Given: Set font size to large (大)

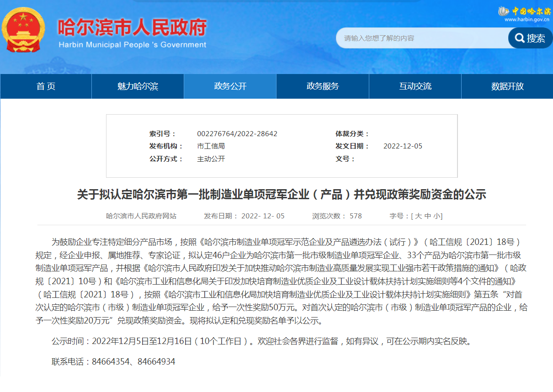Looking at the screenshot, I should coord(418,216).
